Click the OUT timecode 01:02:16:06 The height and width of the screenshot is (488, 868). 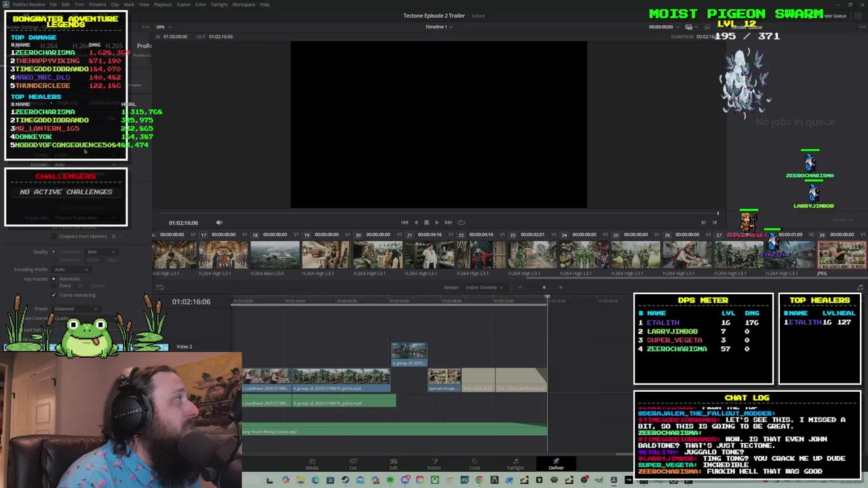pos(220,37)
